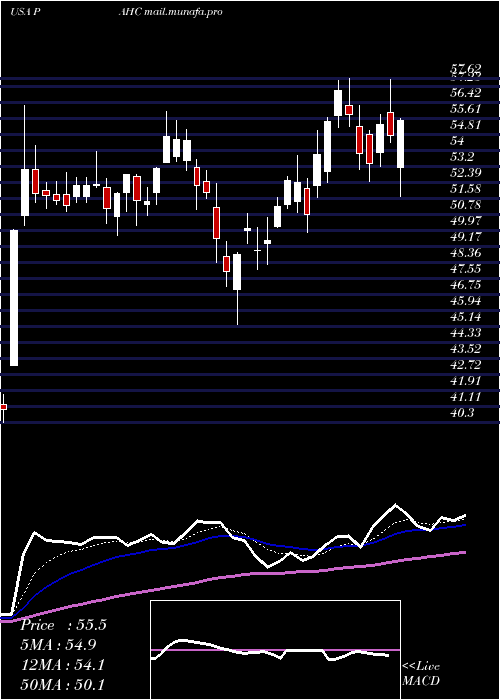Open the MACD inset chart panel
Image resolution: width=500 pixels, height=700 pixels.
tap(275, 650)
